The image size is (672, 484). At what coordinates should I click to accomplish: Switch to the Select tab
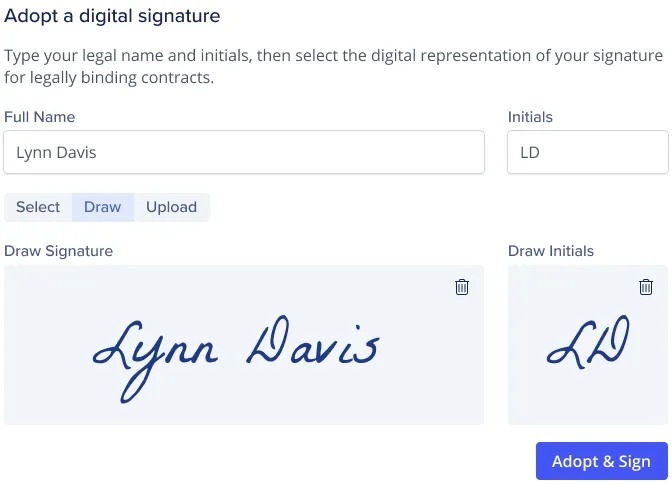coord(38,207)
